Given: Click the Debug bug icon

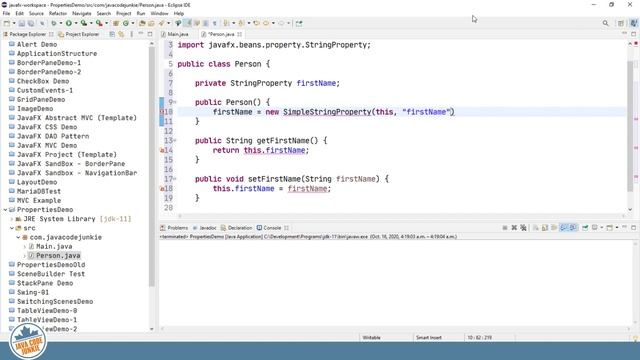Looking at the screenshot, I should 53,23.
